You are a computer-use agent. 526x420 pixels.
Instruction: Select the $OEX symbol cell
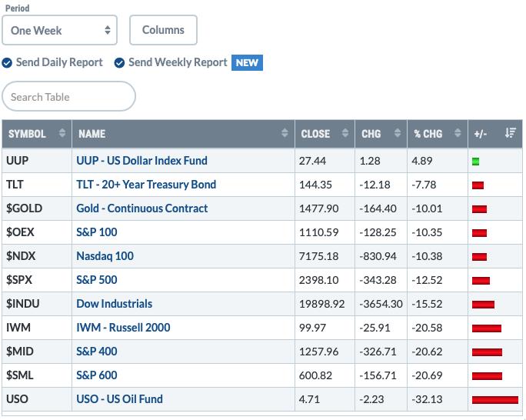coord(37,232)
